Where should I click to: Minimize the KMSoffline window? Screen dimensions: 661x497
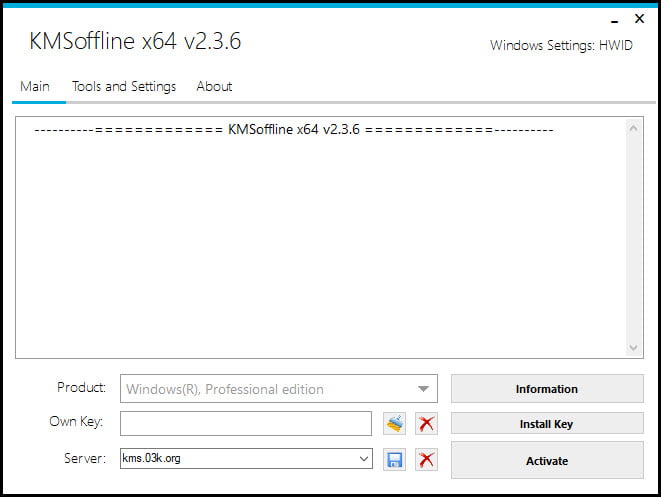pos(615,19)
